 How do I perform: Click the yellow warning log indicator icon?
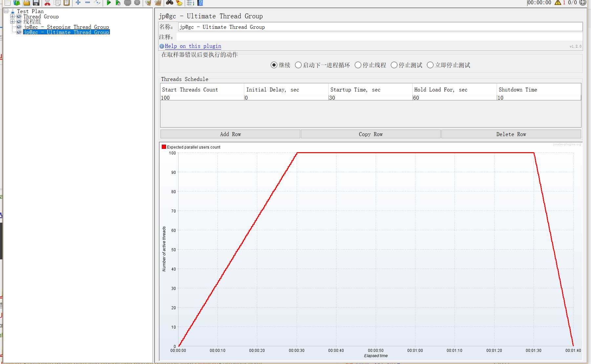[558, 3]
